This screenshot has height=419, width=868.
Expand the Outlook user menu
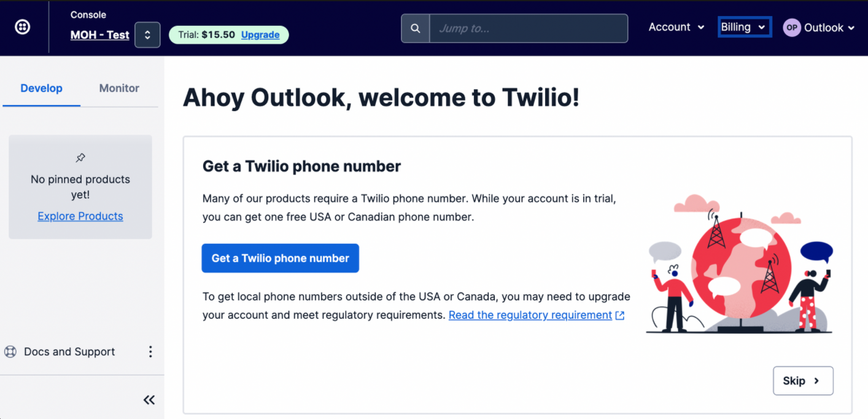[829, 28]
